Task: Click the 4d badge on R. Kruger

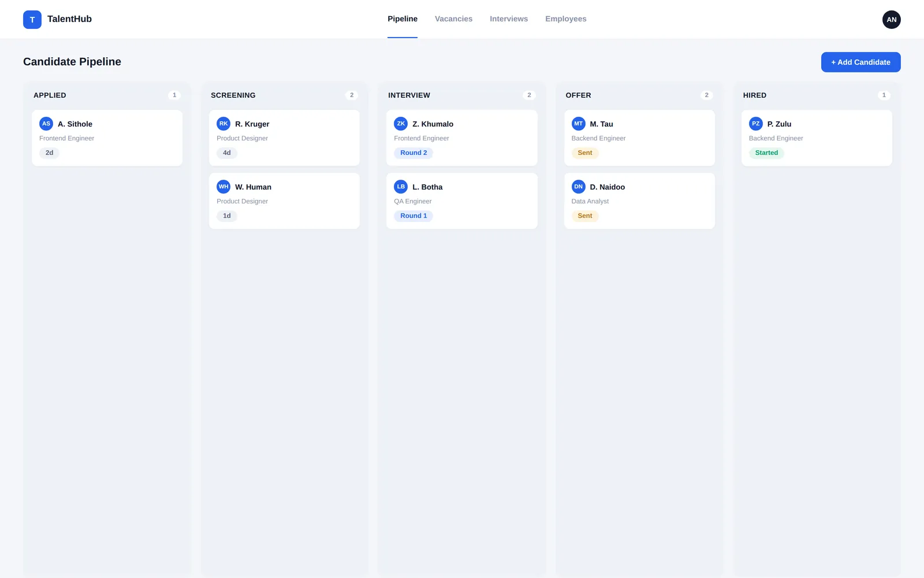Action: click(227, 153)
